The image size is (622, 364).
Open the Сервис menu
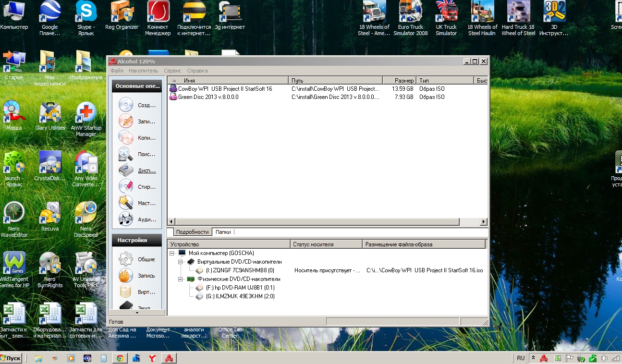click(172, 71)
